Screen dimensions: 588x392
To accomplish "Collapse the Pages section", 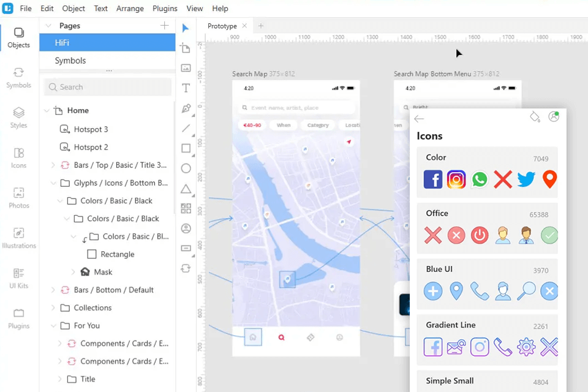I will 48,26.
